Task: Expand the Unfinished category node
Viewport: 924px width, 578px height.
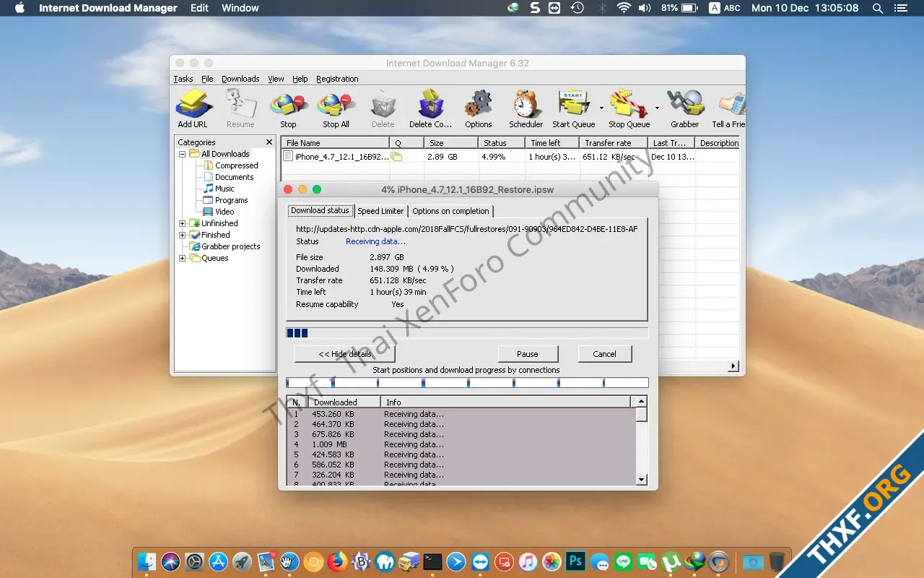Action: click(183, 223)
